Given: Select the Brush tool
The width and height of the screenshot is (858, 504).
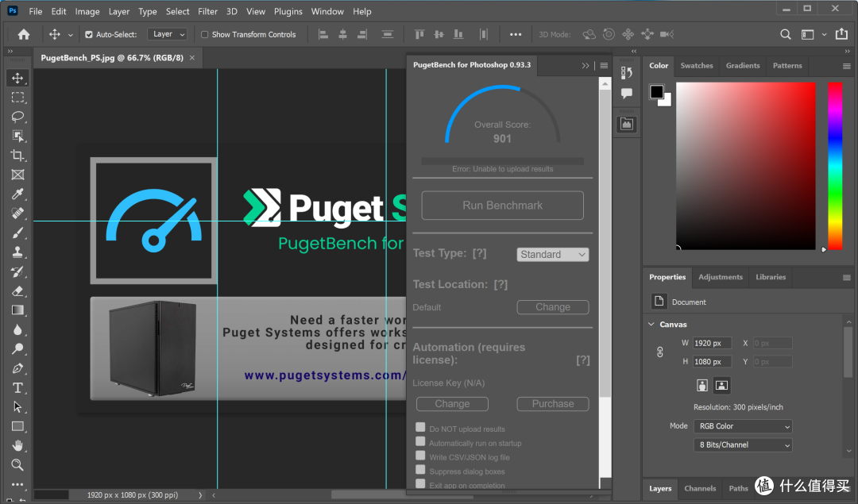Looking at the screenshot, I should 17,233.
